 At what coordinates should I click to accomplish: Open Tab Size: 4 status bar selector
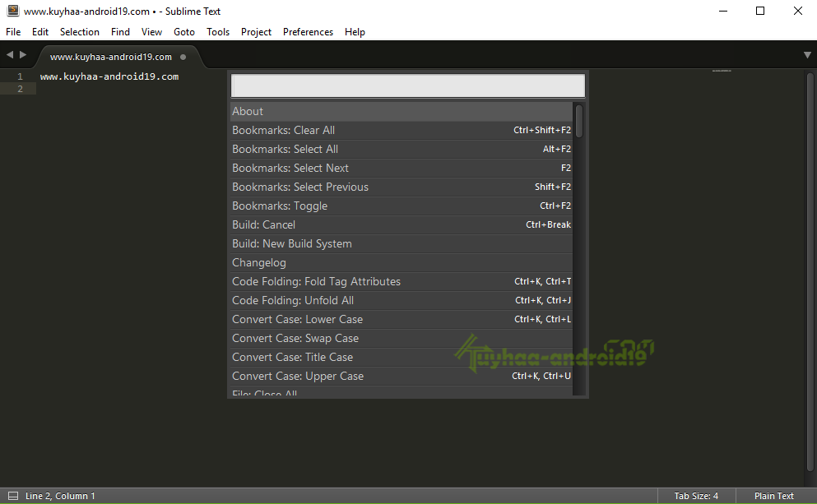696,496
